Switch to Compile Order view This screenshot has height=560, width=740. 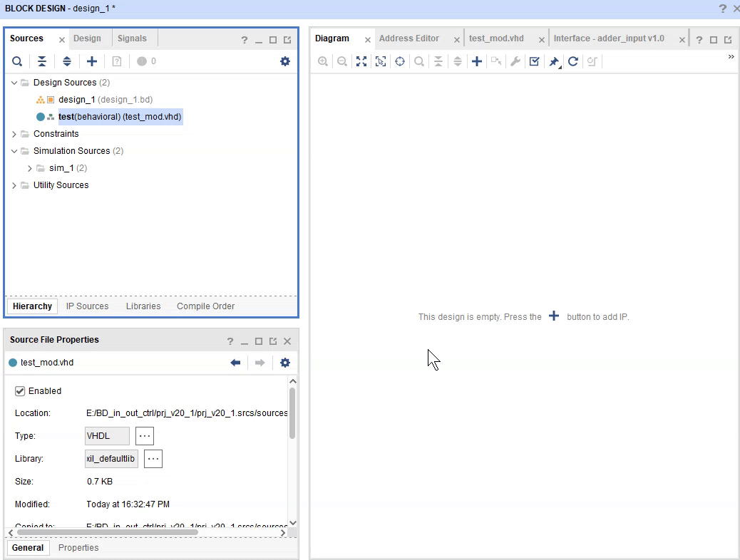coord(206,306)
